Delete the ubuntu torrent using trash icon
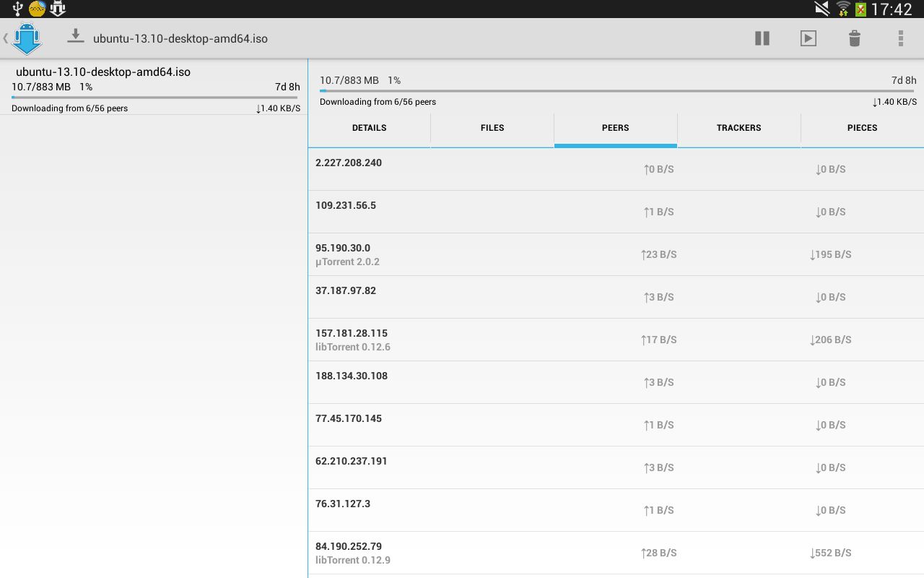This screenshot has width=924, height=578. 855,38
